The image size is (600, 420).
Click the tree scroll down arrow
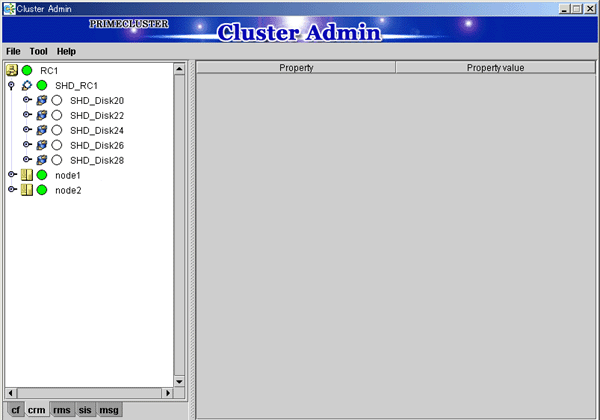click(x=179, y=381)
